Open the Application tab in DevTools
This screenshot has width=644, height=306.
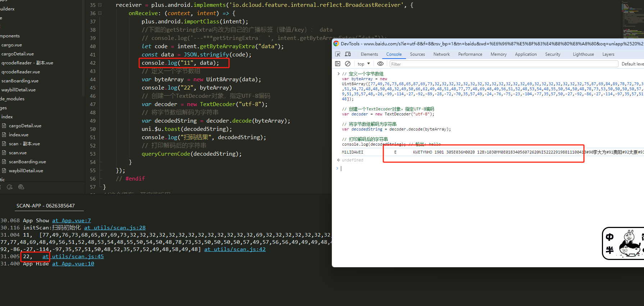(x=526, y=54)
